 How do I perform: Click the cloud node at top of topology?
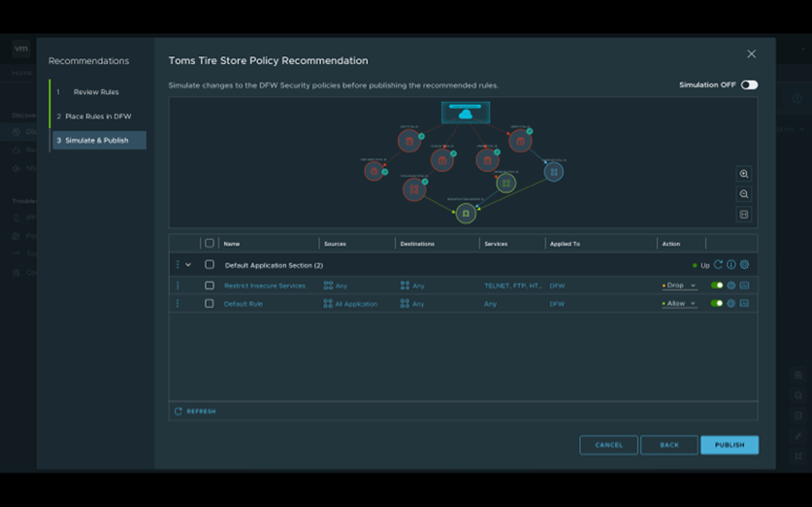tap(465, 113)
